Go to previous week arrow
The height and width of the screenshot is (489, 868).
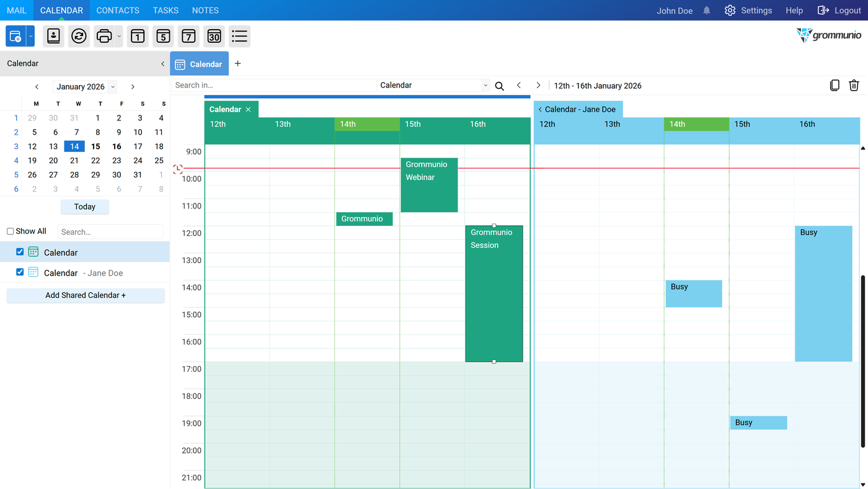[x=519, y=86]
